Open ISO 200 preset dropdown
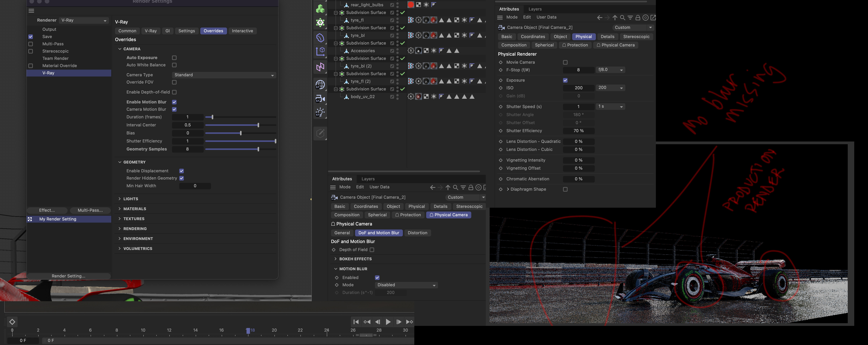The width and height of the screenshot is (868, 345). [610, 88]
